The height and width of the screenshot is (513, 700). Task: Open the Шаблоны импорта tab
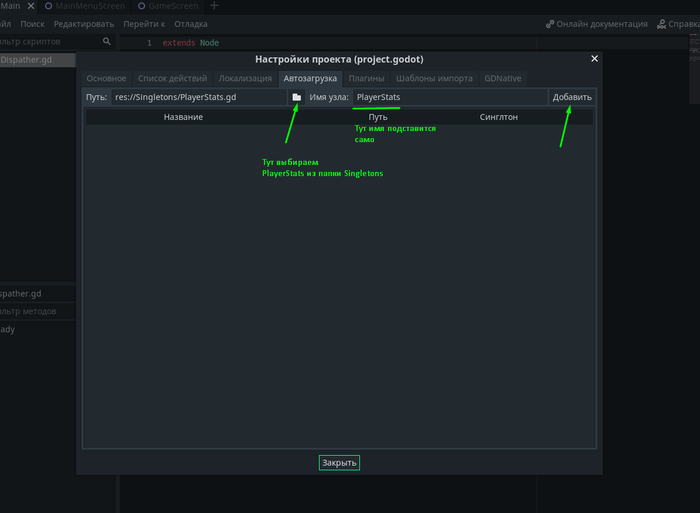click(x=434, y=78)
